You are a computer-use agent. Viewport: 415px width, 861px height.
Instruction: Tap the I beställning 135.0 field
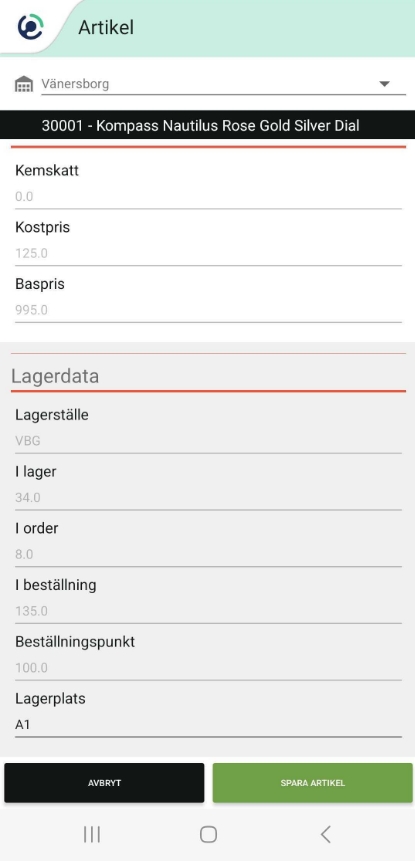(208, 611)
